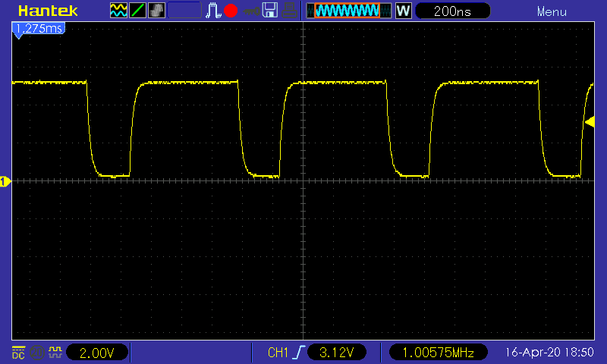Click the floppy disk save icon
Screen dimensions: 607x364
(270, 11)
